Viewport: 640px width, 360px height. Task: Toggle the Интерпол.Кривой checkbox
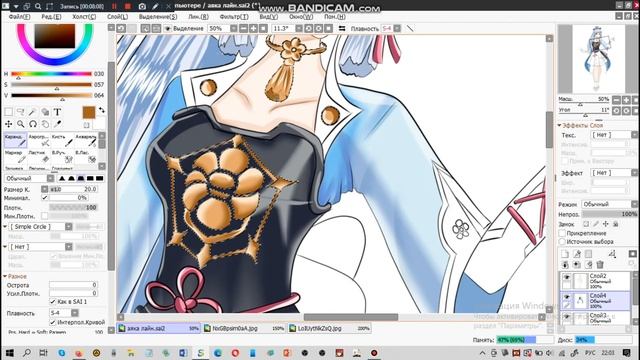point(53,322)
